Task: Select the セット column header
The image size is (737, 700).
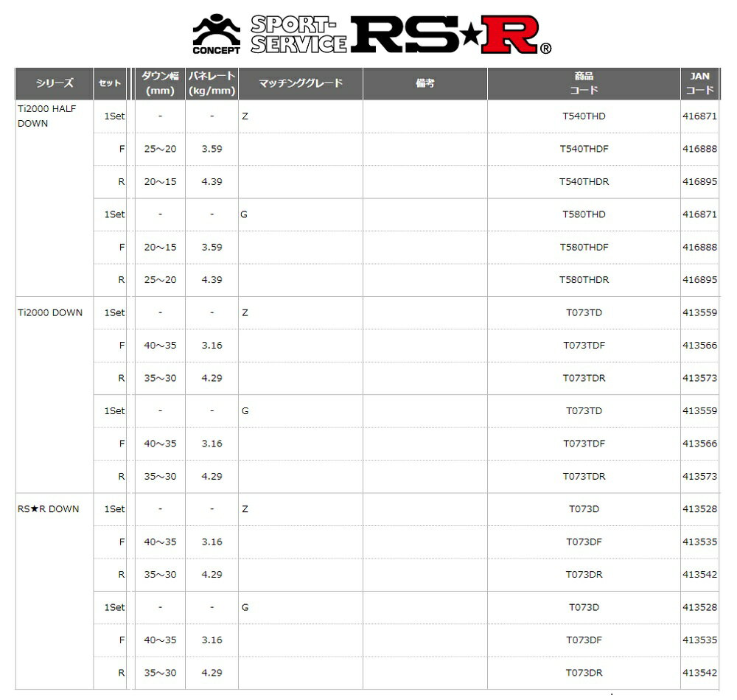Action: point(110,83)
